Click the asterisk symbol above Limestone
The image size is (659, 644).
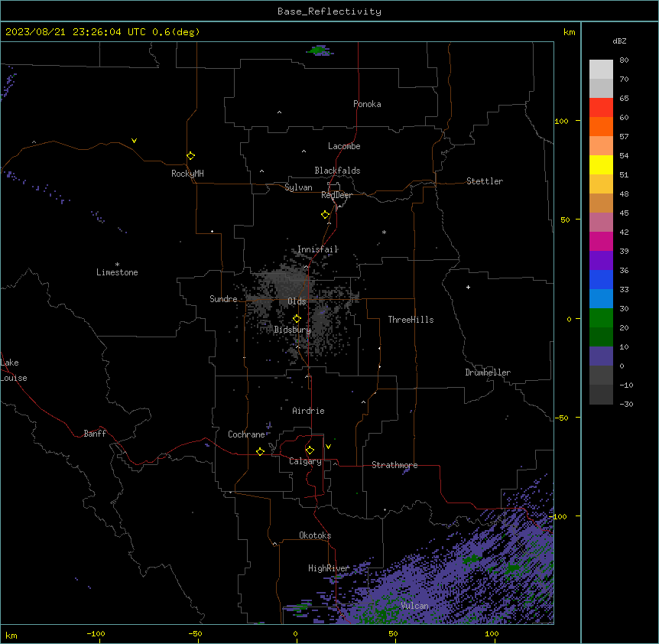tap(117, 265)
